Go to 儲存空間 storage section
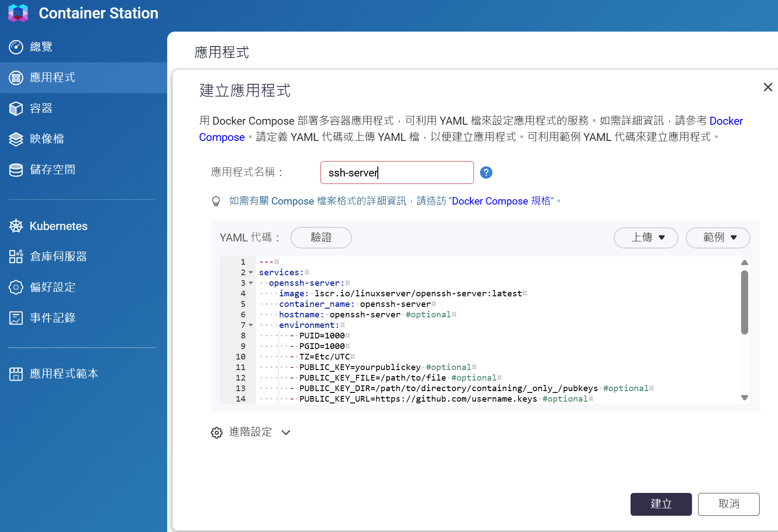The image size is (778, 532). [52, 169]
